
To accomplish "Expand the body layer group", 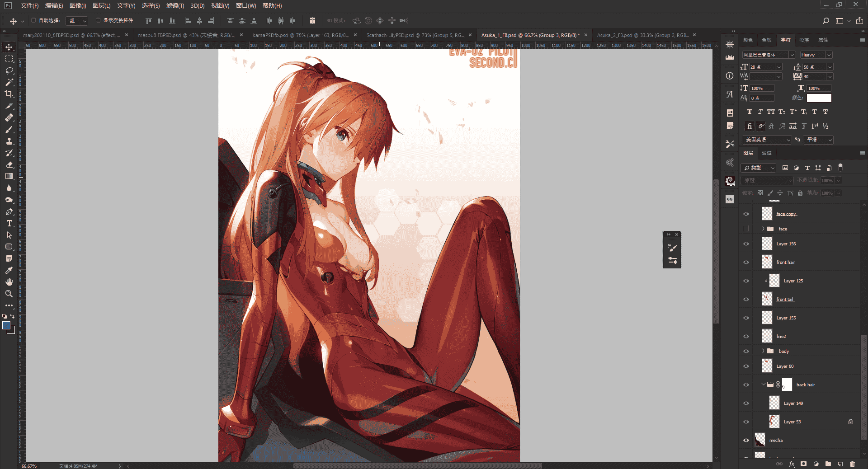I will pos(763,351).
